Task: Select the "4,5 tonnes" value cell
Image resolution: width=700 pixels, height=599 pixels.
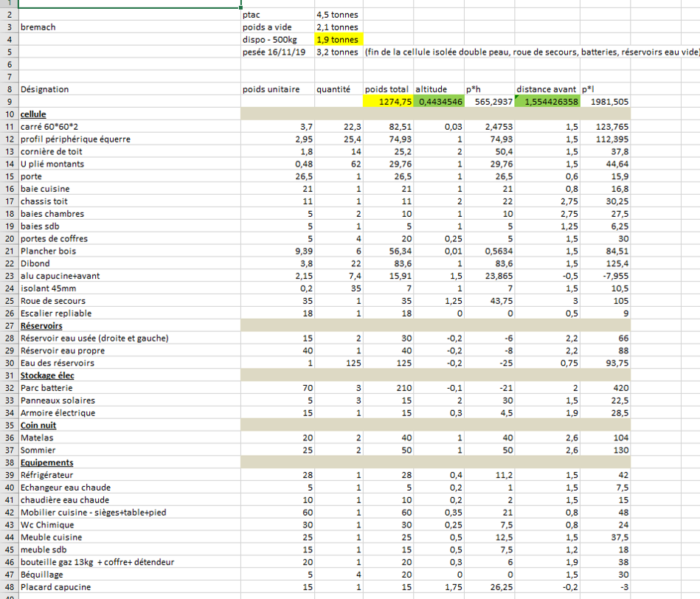Action: tap(338, 15)
